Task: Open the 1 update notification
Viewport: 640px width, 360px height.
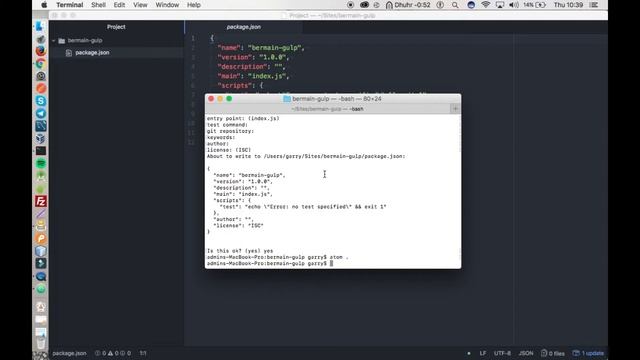Action: (588, 353)
